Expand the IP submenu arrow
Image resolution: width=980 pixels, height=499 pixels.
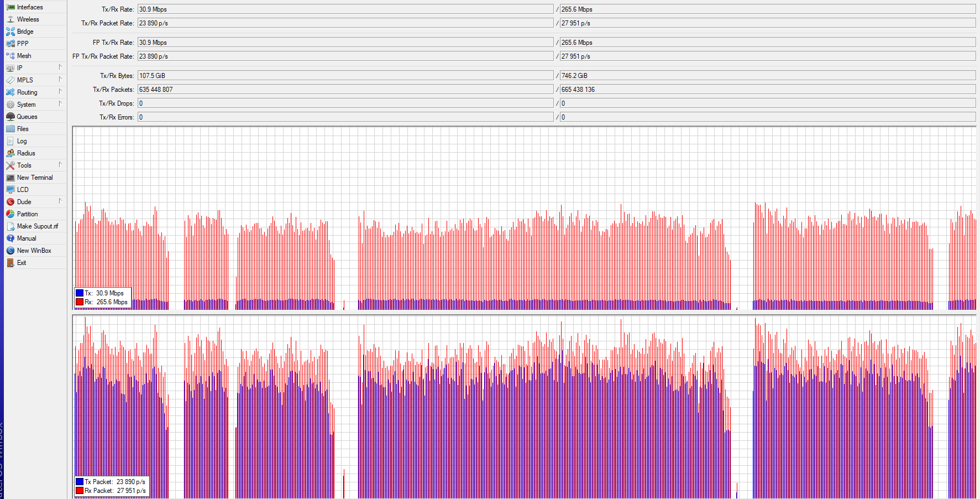61,67
